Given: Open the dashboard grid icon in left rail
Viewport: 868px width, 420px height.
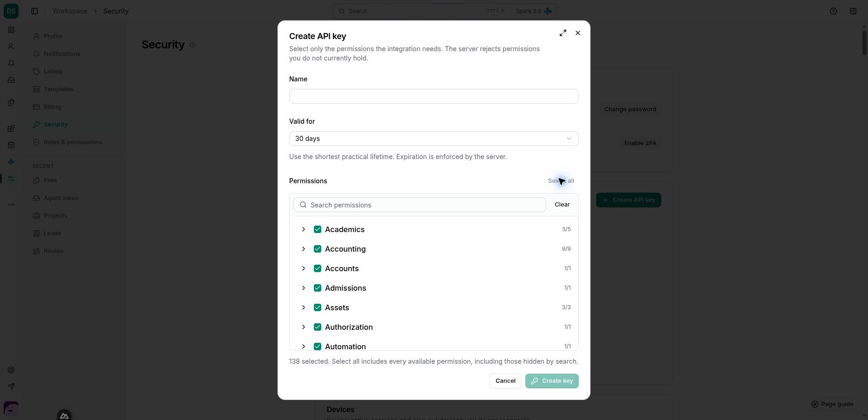Looking at the screenshot, I should (x=11, y=30).
